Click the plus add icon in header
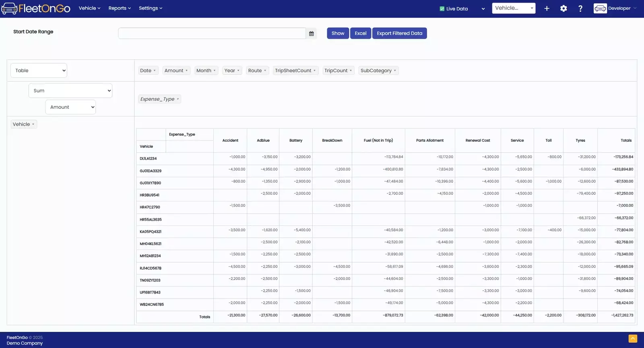 click(547, 8)
